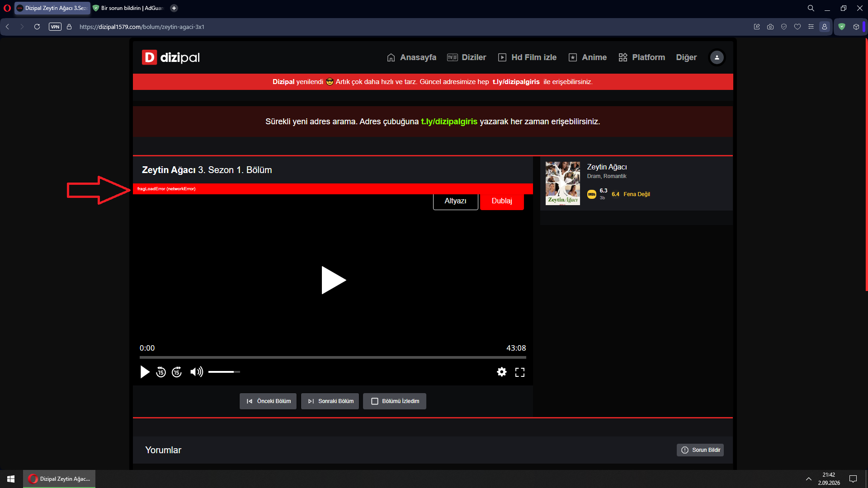This screenshot has height=488, width=868.
Task: Rewind video 15 seconds
Action: [161, 372]
